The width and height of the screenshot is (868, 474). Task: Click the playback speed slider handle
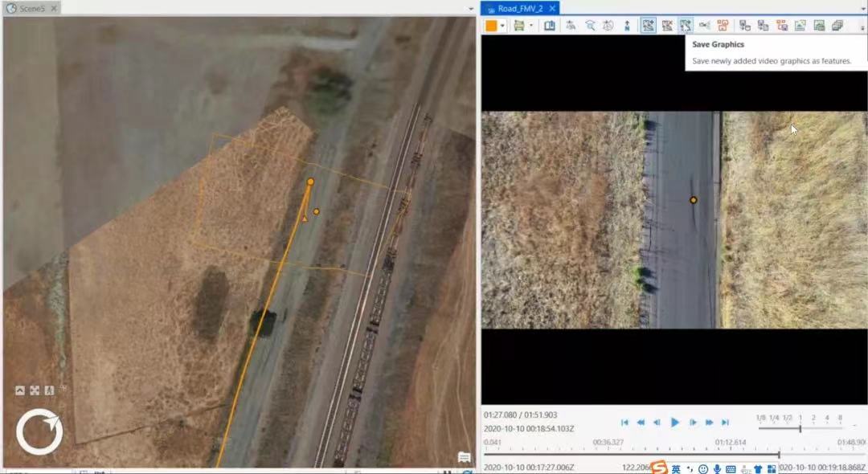[800, 428]
